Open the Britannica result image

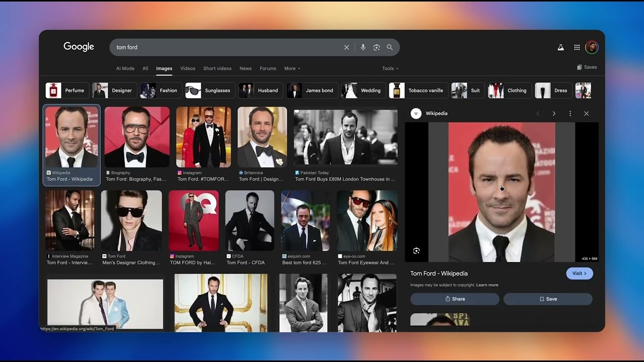tap(262, 137)
